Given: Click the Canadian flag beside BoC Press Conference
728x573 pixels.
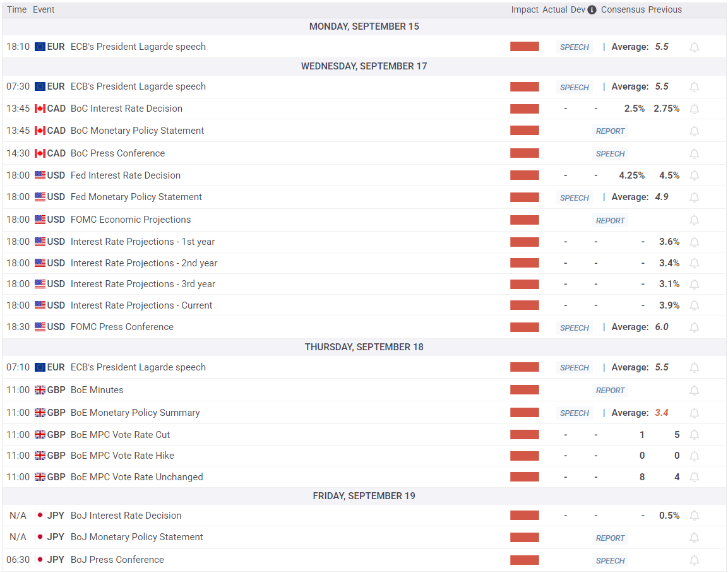Looking at the screenshot, I should pos(40,153).
